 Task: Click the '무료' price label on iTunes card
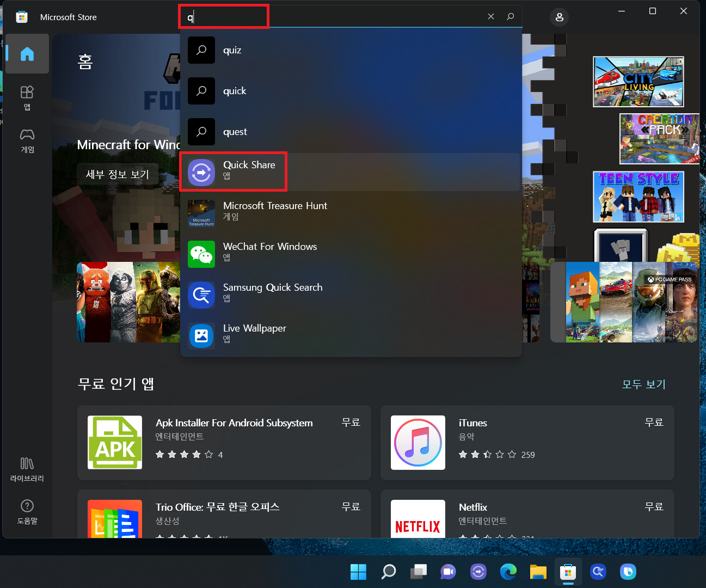click(654, 422)
